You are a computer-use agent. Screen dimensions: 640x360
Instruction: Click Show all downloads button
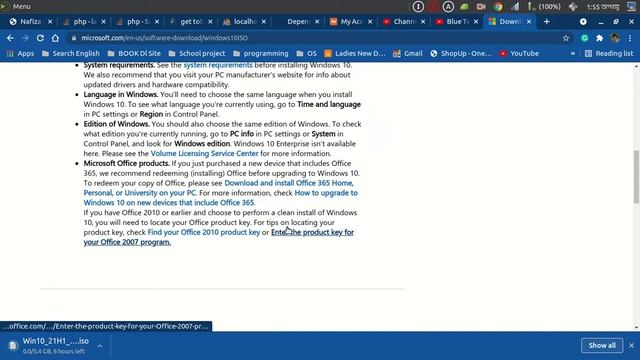point(602,345)
